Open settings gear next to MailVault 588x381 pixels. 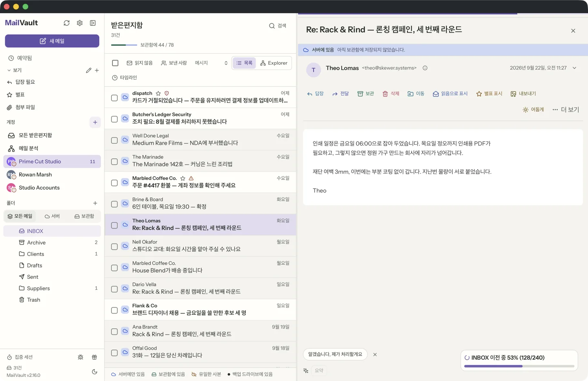(x=80, y=23)
